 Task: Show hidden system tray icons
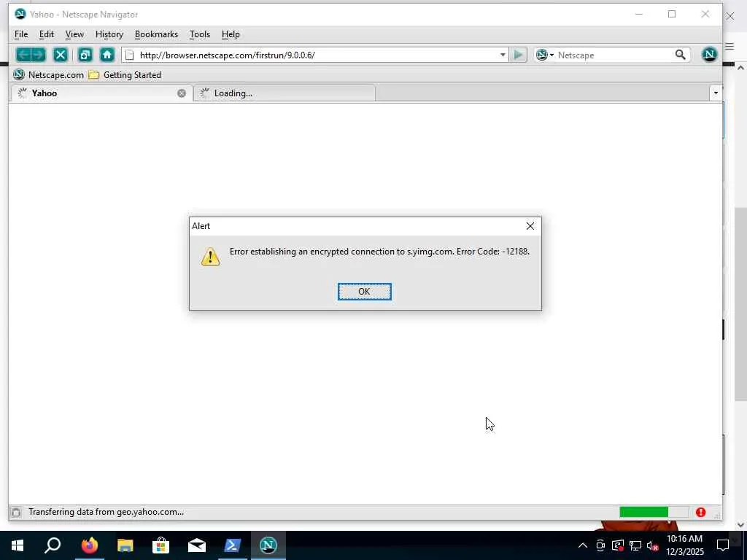coord(583,545)
